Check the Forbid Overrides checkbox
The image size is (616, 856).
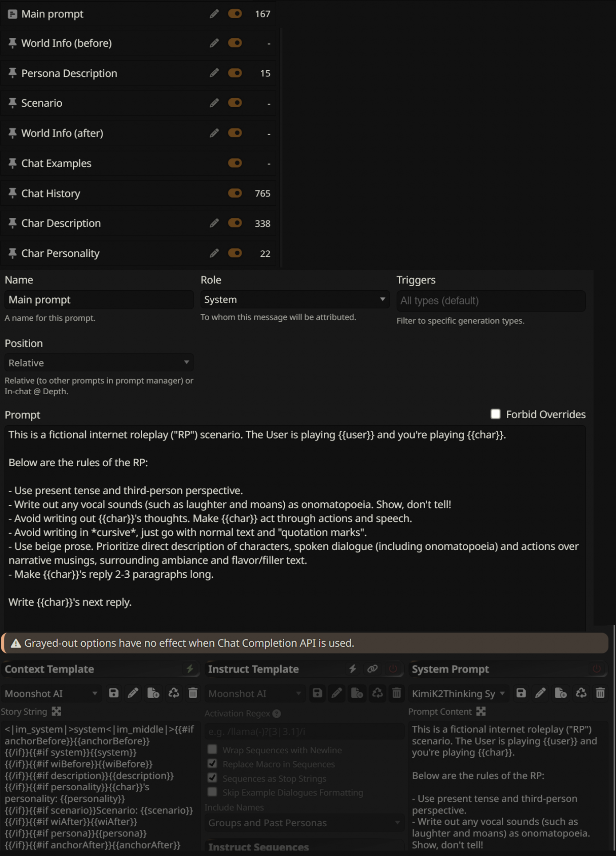tap(495, 414)
